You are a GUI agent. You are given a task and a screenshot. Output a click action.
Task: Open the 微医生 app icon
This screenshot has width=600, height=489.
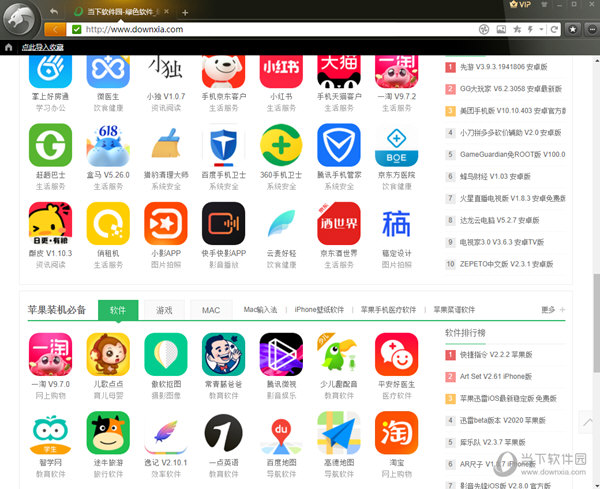[108, 72]
